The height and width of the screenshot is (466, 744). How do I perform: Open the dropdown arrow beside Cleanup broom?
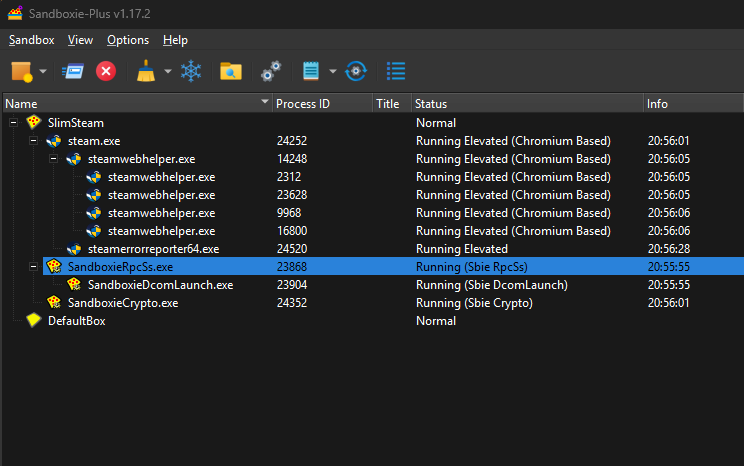[x=167, y=72]
